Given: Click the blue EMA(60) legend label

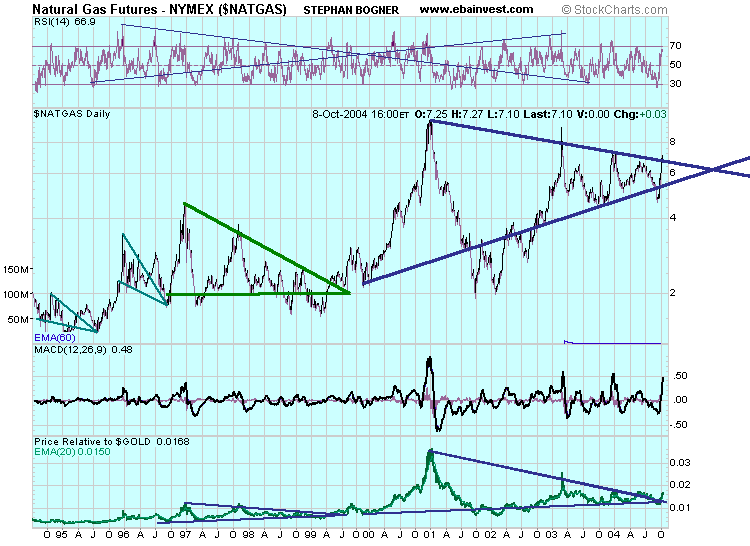Looking at the screenshot, I should (x=55, y=338).
